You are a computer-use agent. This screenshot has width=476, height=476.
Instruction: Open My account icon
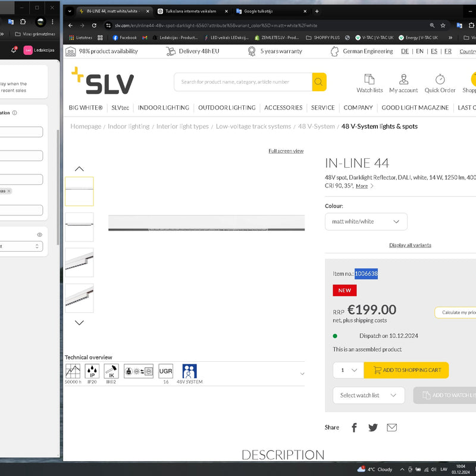pos(403,80)
